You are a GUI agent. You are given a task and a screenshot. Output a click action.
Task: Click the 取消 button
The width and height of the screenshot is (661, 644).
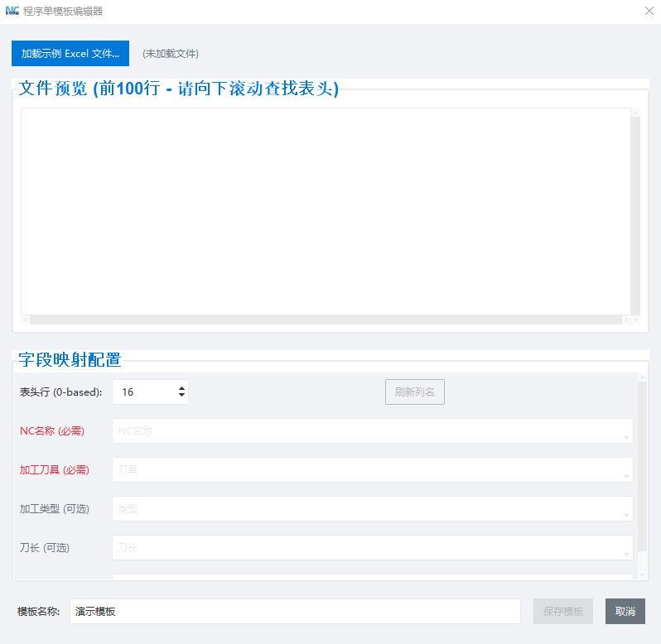point(625,612)
